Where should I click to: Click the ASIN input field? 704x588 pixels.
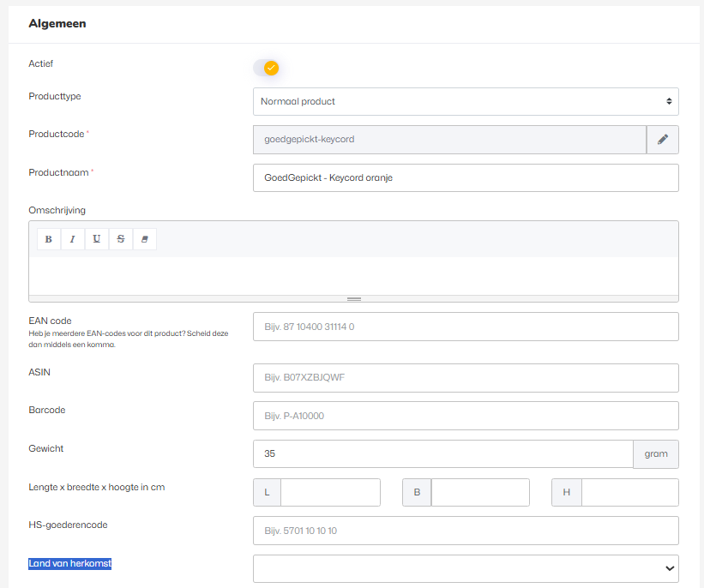[466, 378]
